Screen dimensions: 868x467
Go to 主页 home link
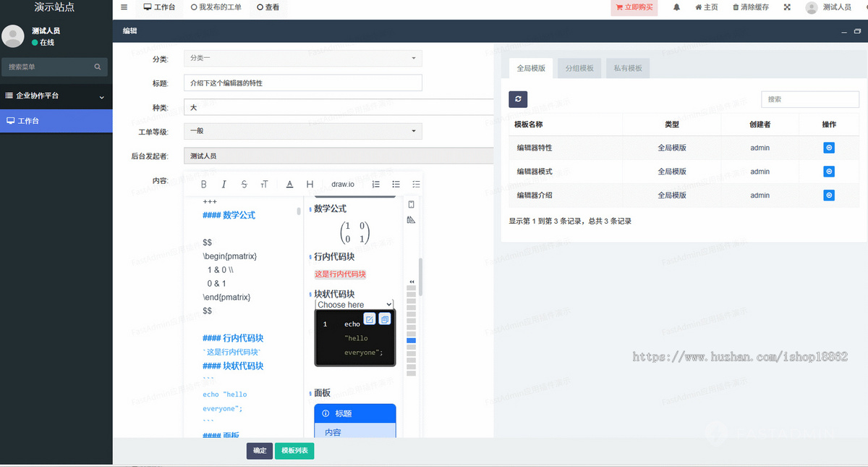(x=706, y=7)
